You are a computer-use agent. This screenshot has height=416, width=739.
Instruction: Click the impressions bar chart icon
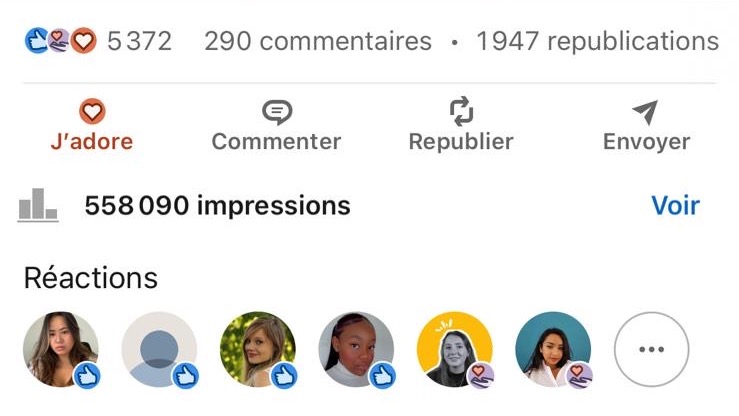point(38,205)
